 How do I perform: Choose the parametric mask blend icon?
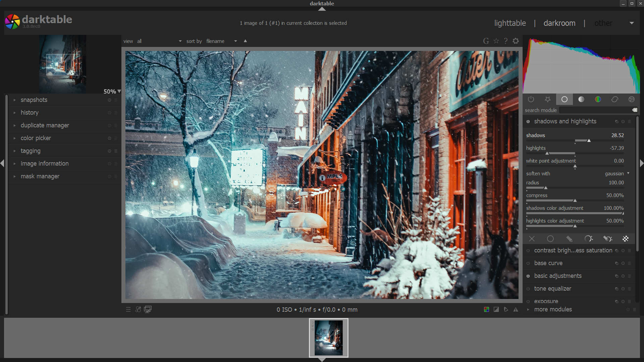coord(588,239)
